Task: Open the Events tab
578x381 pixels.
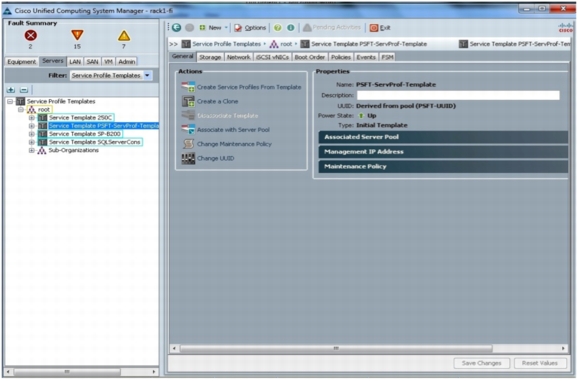Action: pyautogui.click(x=366, y=57)
